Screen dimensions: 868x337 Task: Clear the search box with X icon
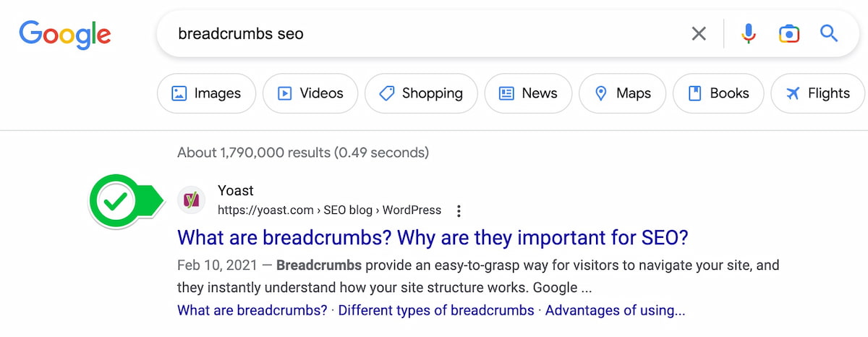699,33
